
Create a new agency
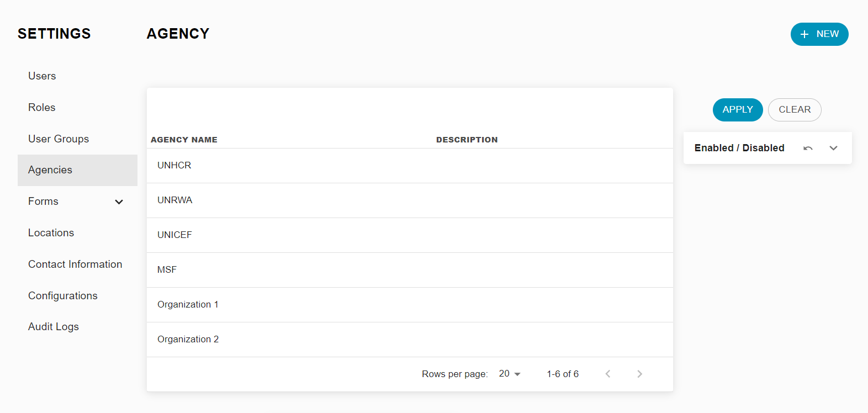pyautogui.click(x=819, y=34)
